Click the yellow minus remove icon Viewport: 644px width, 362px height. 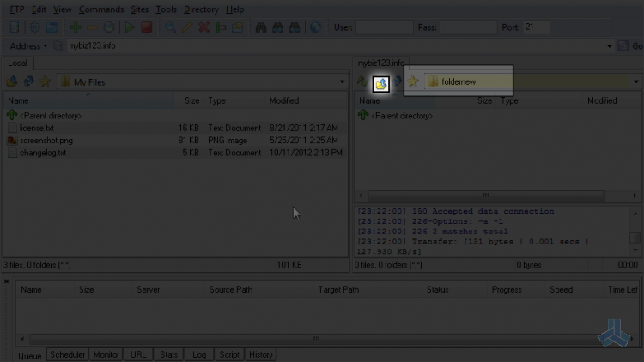coord(92,27)
